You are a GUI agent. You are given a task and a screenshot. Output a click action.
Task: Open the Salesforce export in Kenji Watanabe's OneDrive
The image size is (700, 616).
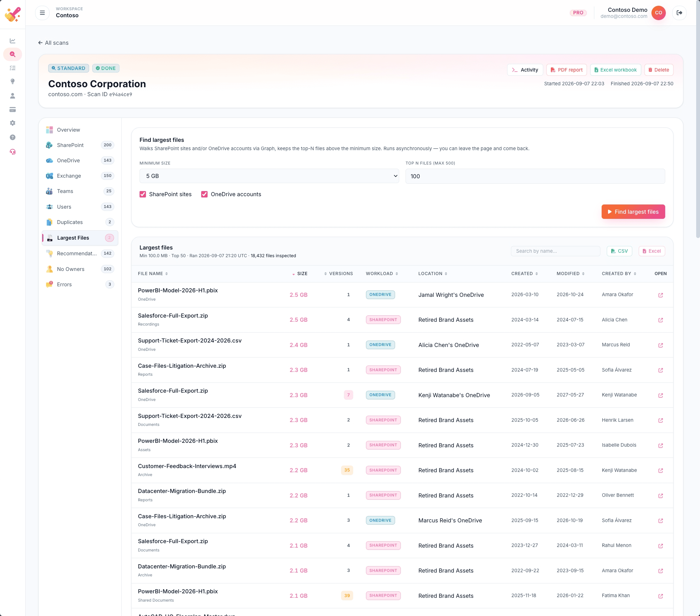(660, 395)
